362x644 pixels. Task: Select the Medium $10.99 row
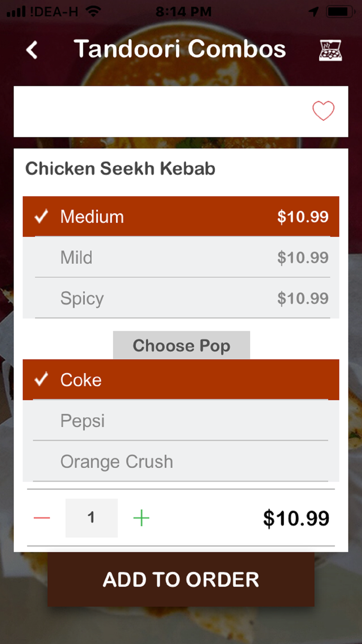pos(181,217)
